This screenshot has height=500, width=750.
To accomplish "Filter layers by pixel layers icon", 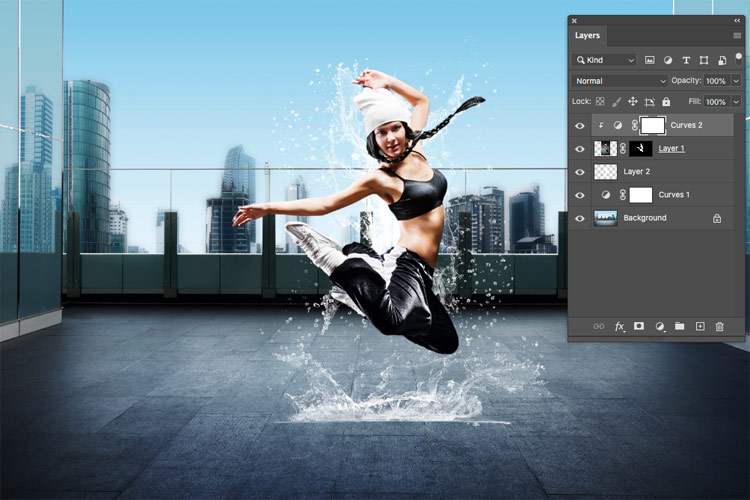I will [649, 60].
